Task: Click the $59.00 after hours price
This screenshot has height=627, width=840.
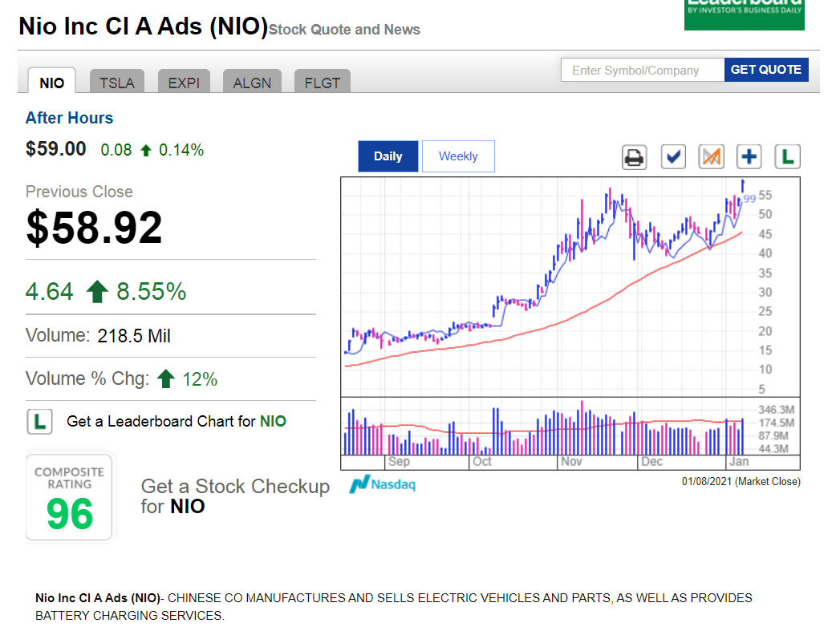Action: (55, 149)
